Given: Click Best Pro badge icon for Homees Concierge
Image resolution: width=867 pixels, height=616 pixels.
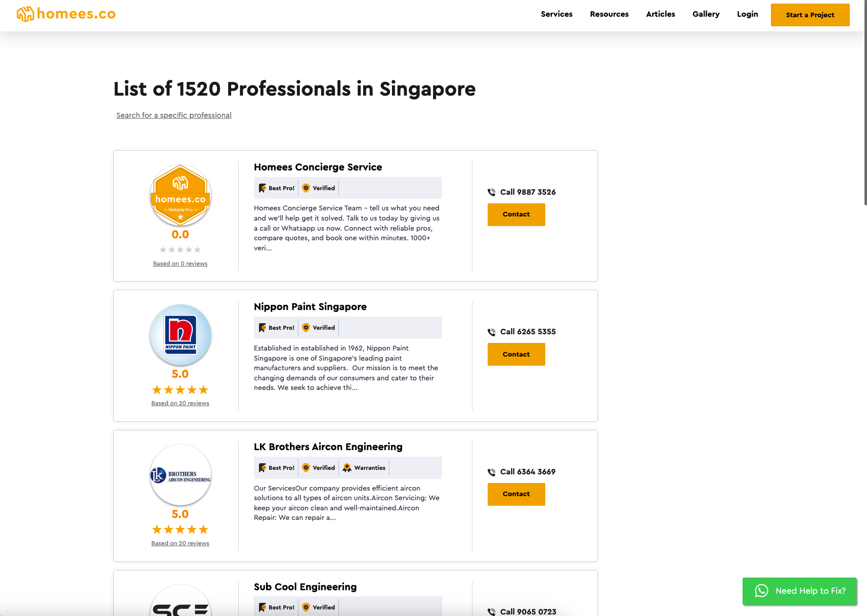Looking at the screenshot, I should pyautogui.click(x=262, y=188).
